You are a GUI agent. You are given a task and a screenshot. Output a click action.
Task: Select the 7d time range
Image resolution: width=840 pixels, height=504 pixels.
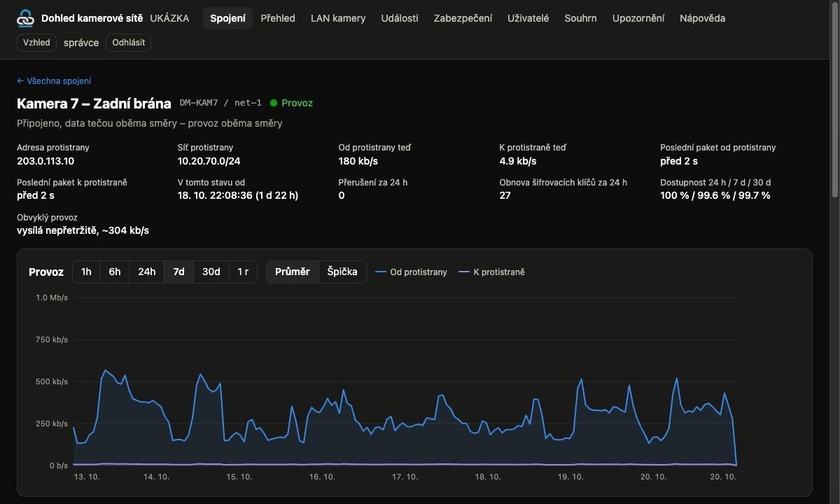[179, 272]
